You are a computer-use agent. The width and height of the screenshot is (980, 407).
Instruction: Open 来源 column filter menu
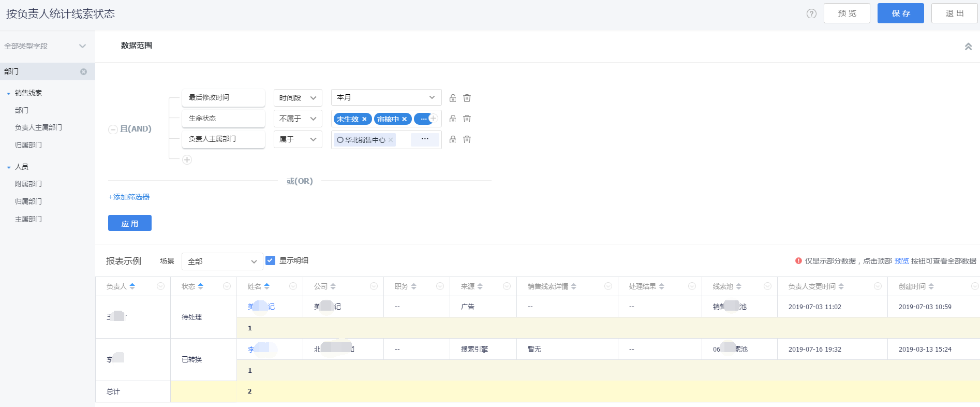(x=507, y=286)
